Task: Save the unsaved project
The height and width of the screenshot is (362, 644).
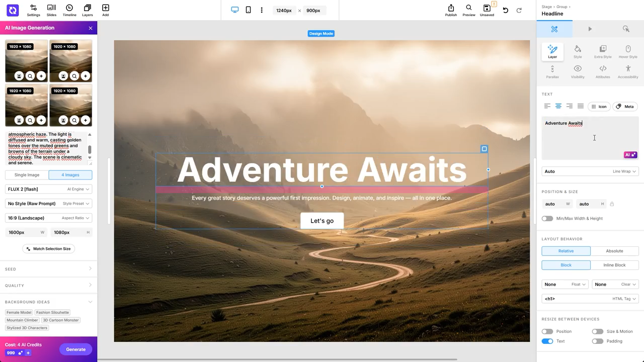Action: click(487, 10)
